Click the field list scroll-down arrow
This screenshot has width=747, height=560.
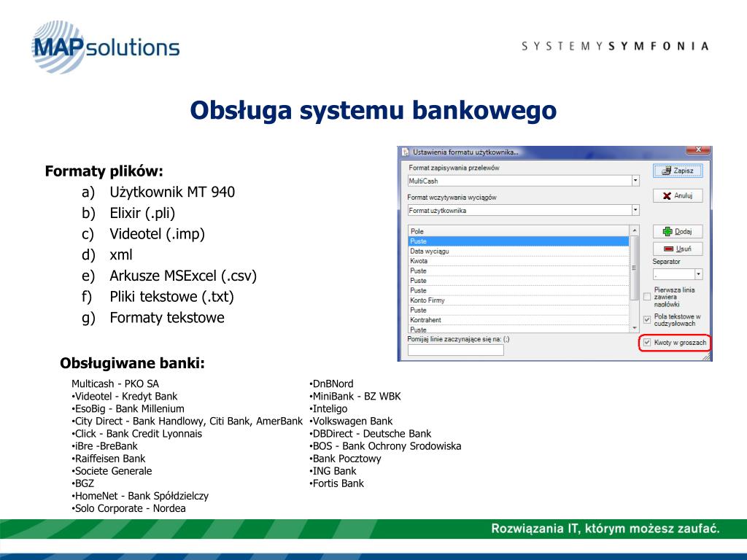[x=634, y=328]
